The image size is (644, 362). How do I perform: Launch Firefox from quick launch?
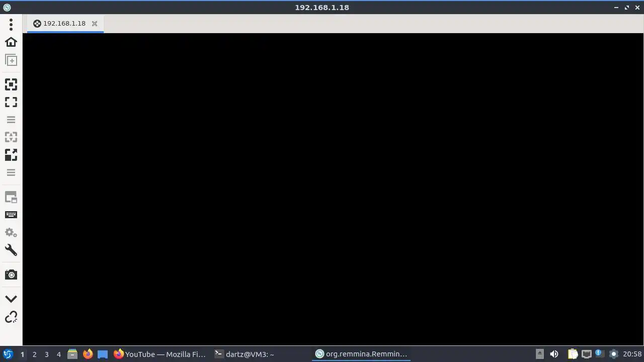[88, 354]
